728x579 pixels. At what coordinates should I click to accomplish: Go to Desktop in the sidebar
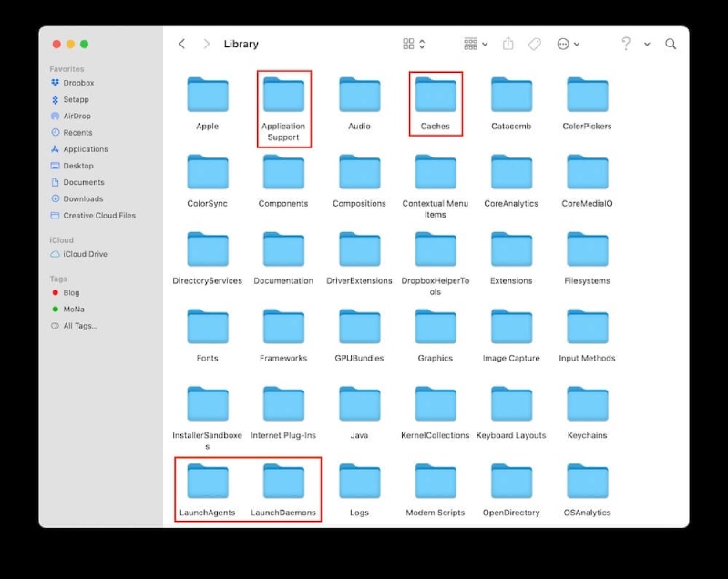click(x=72, y=166)
